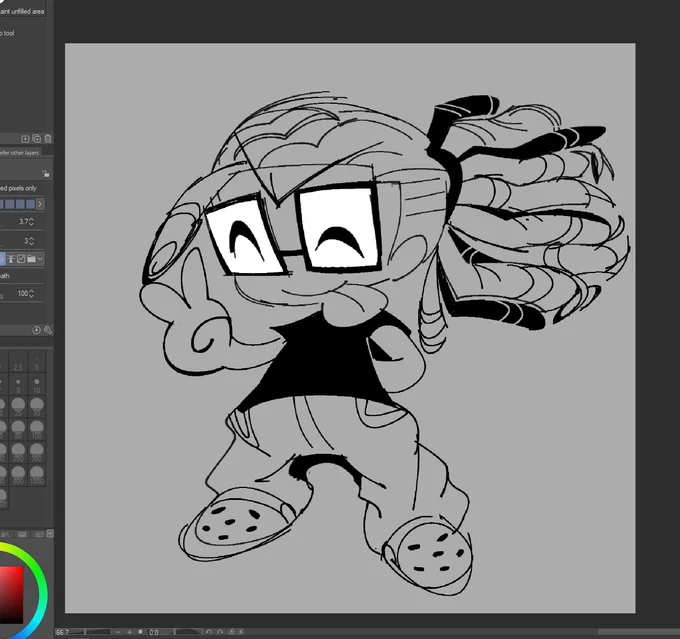Click the save sub tool icon above the layers label
The height and width of the screenshot is (639, 680).
[x=25, y=138]
